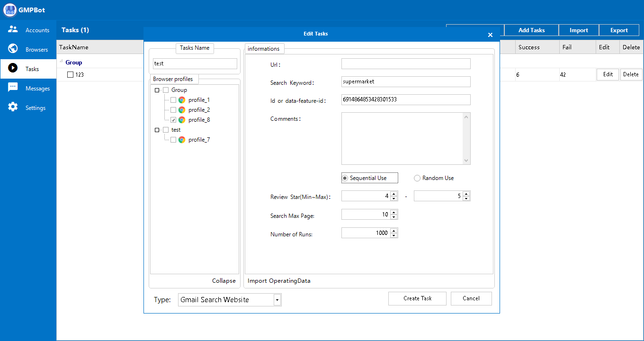Collapse the test tree node

pos(157,130)
